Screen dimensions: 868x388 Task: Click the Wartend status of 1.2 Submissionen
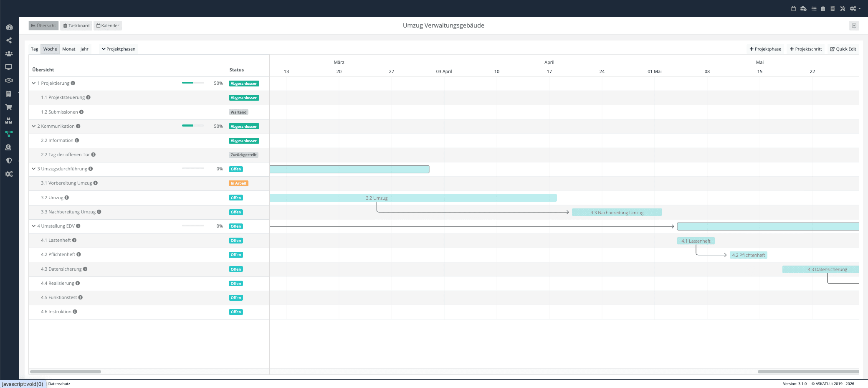tap(238, 112)
